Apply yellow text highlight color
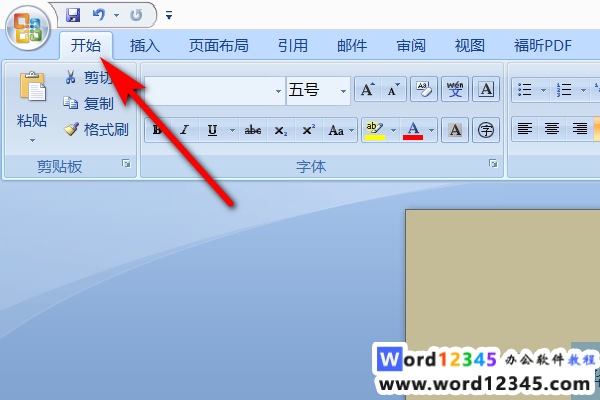Image resolution: width=600 pixels, height=400 pixels. pos(375,130)
